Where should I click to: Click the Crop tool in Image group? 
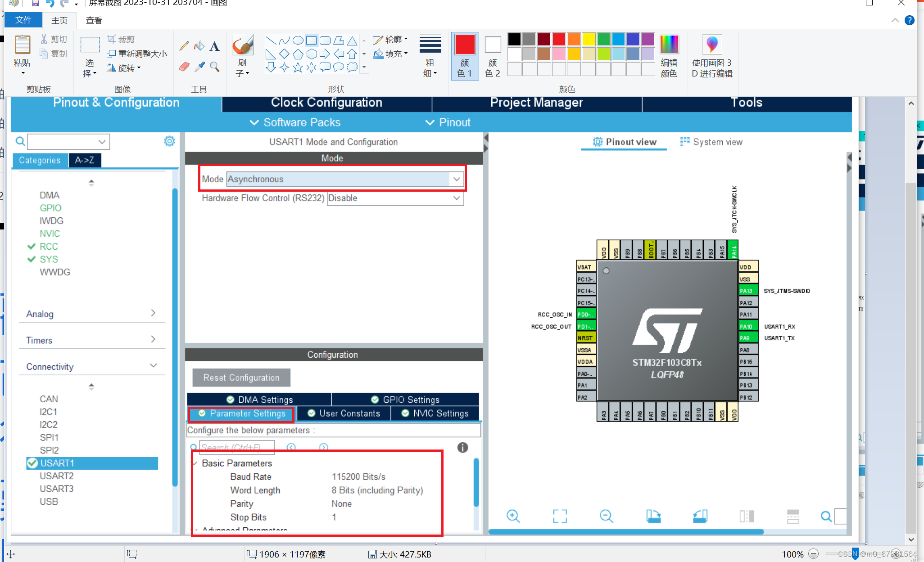(x=121, y=39)
